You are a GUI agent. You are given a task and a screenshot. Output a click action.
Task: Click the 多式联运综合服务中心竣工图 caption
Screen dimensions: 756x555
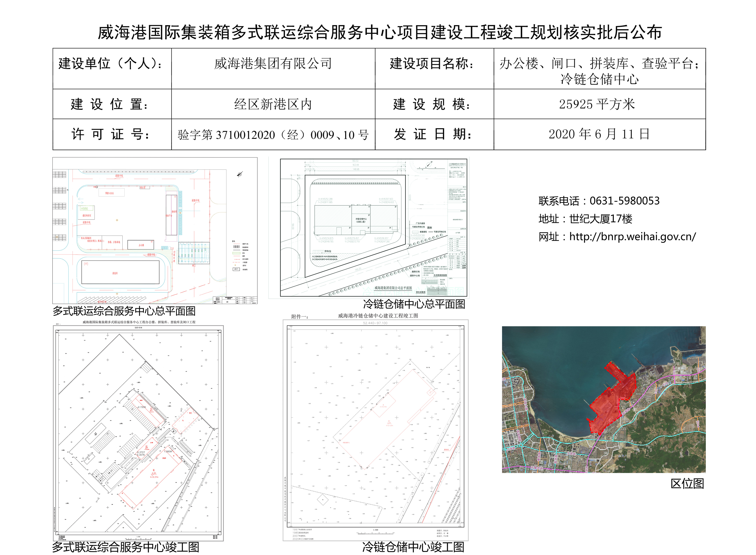point(126,547)
